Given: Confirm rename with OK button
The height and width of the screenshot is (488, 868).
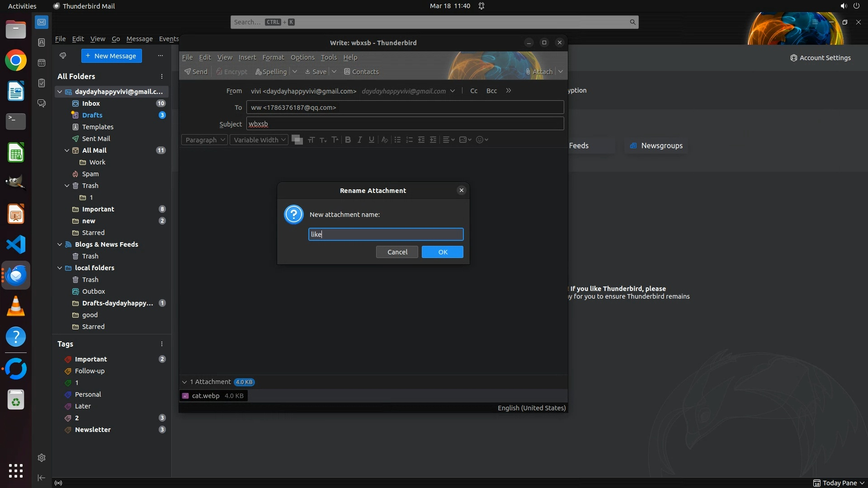Looking at the screenshot, I should [x=442, y=252].
